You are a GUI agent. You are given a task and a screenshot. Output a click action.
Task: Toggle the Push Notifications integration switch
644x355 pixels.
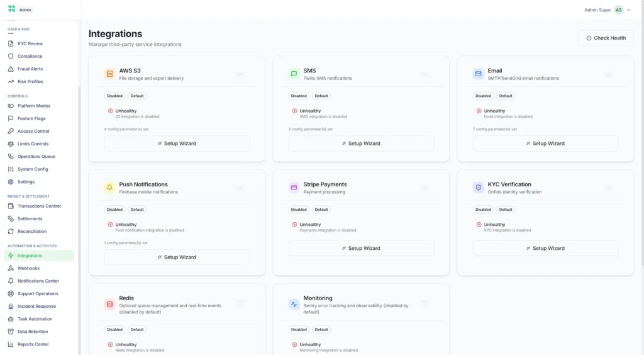(x=240, y=188)
